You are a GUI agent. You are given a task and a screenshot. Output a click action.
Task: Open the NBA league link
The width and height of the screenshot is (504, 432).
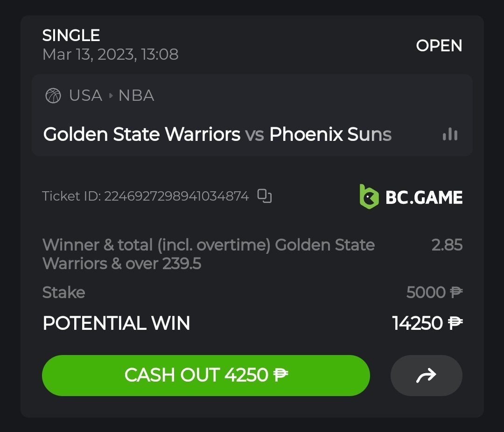click(x=136, y=96)
